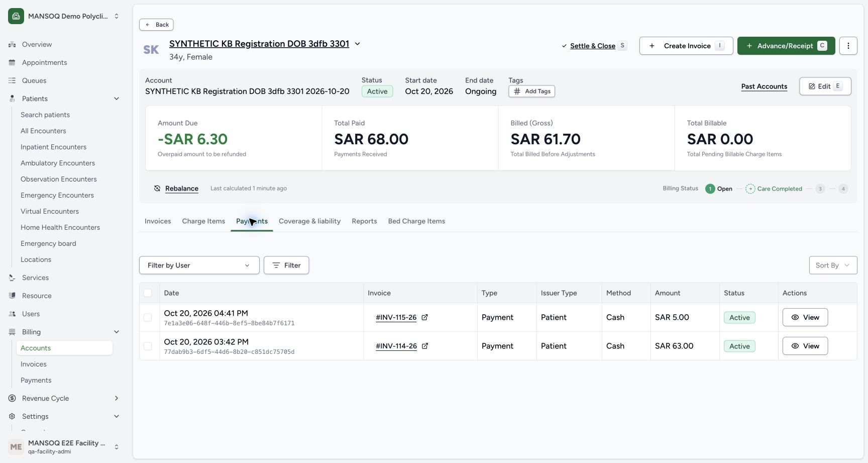Select the 03:42 PM payment row checkbox

[x=148, y=346]
